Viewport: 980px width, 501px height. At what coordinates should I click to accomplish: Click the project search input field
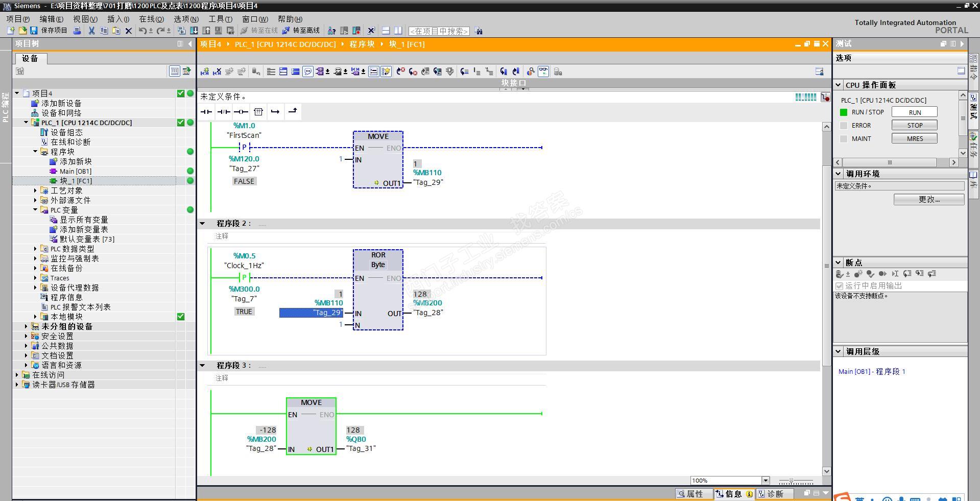click(439, 31)
